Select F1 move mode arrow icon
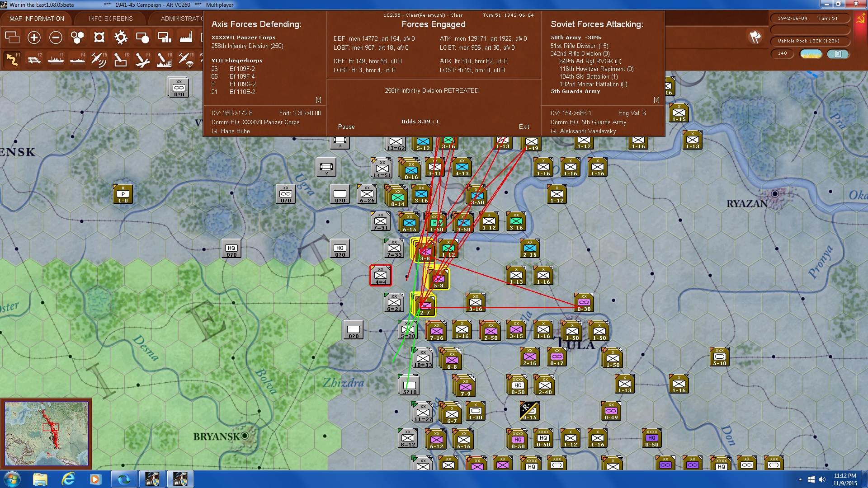The height and width of the screenshot is (488, 868). (x=12, y=60)
